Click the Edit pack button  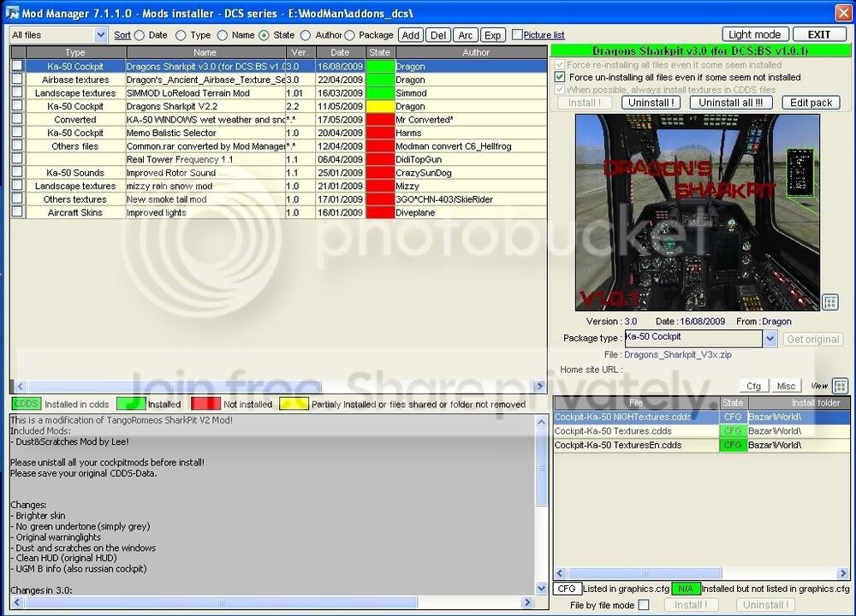coord(811,103)
